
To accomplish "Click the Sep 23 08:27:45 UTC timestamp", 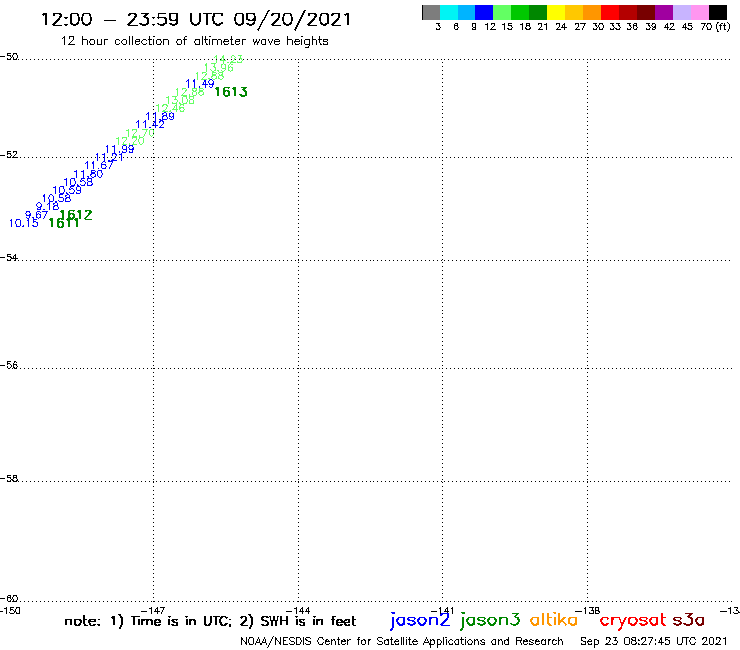I will pyautogui.click(x=654, y=641).
